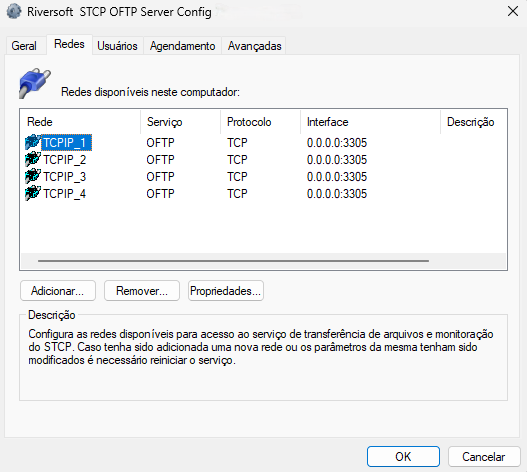527x472 pixels.
Task: Click the horizontal scrollbar of the networks list
Action: [x=233, y=261]
